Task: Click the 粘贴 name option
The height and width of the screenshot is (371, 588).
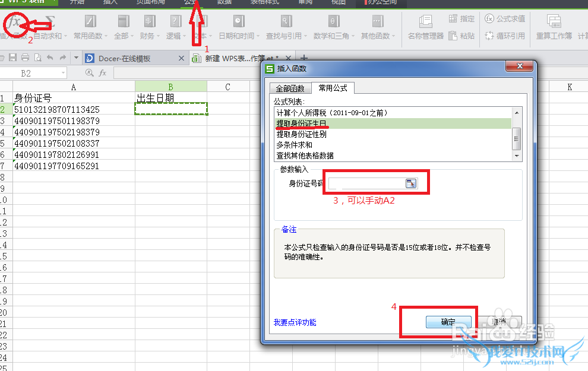Action: point(461,36)
